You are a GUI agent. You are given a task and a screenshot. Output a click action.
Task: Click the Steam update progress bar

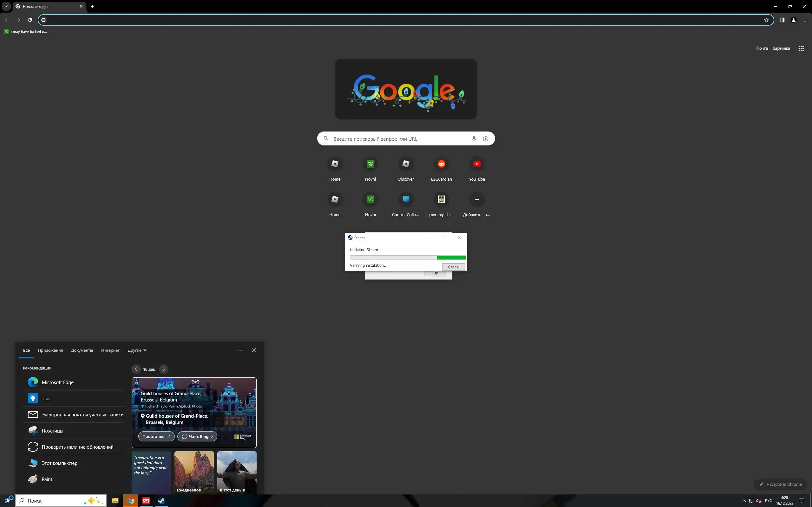pos(407,258)
